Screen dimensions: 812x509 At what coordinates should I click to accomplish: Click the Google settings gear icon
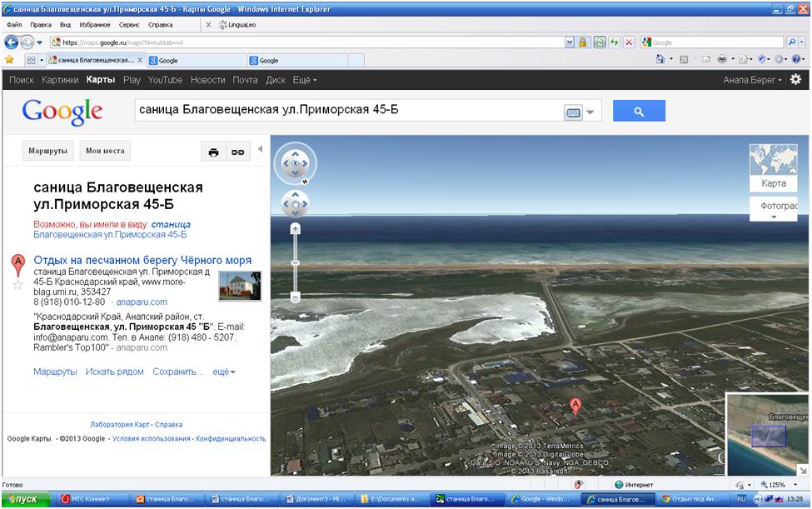tap(795, 79)
